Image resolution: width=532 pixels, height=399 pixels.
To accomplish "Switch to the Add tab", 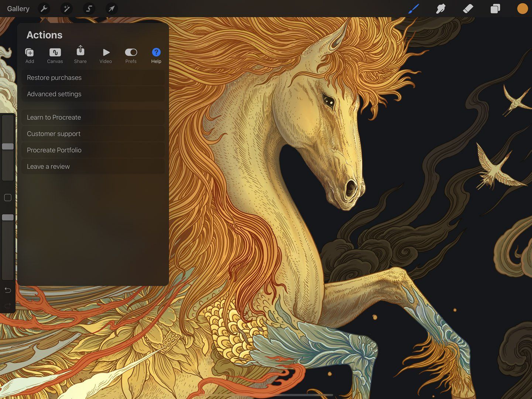I will pyautogui.click(x=30, y=55).
